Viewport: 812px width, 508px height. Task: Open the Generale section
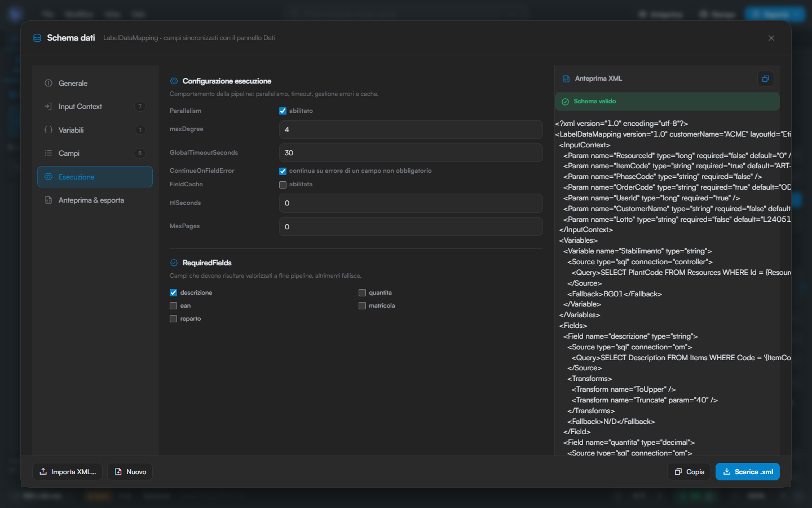point(95,84)
